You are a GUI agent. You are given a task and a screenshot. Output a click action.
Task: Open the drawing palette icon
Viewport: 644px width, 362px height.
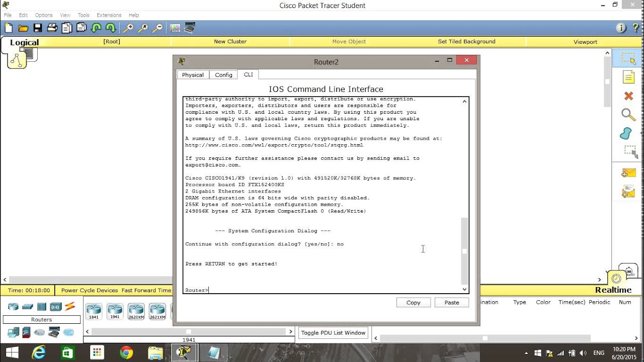(175, 28)
